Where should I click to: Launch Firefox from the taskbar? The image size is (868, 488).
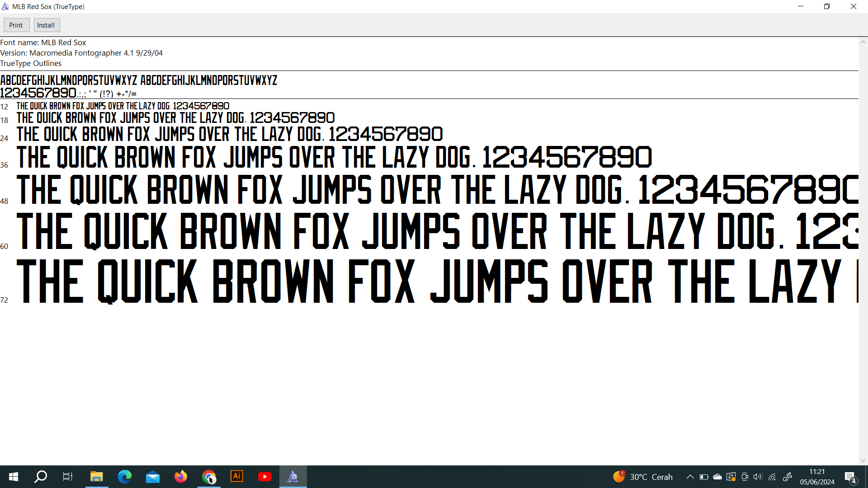[181, 477]
